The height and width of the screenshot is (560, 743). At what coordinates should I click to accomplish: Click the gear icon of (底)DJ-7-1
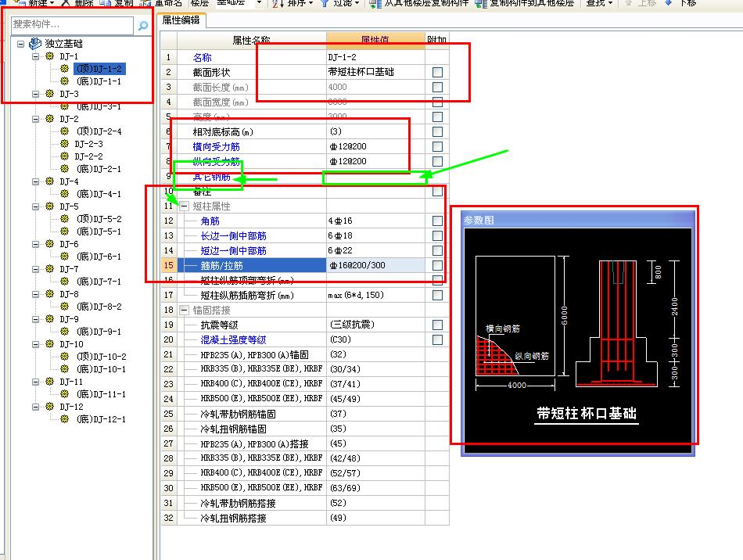point(64,282)
